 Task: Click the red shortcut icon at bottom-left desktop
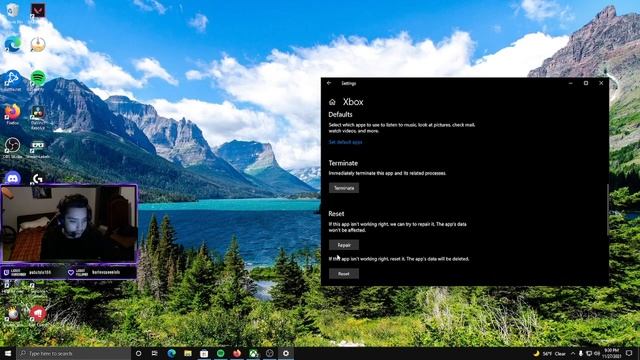pyautogui.click(x=38, y=313)
